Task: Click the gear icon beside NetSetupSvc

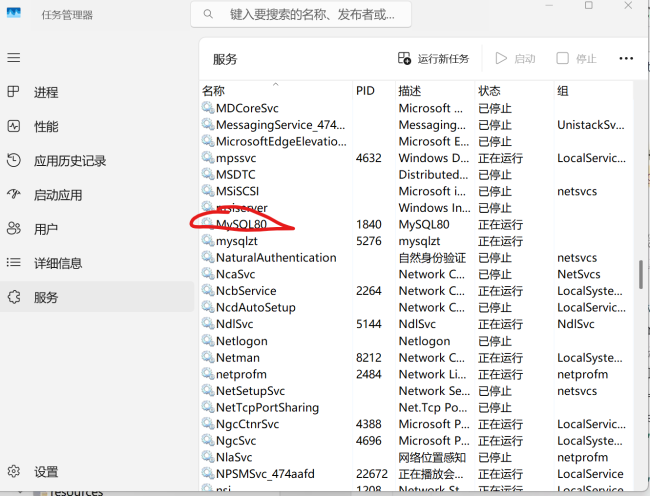Action: [208, 390]
